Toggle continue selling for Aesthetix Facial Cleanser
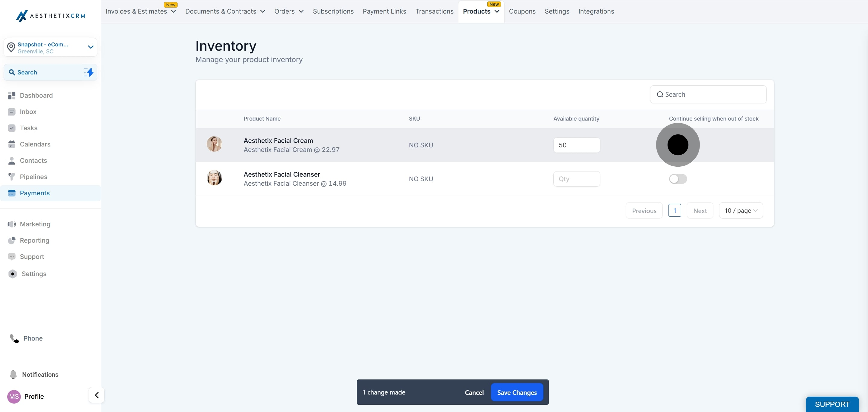868x412 pixels. click(678, 179)
